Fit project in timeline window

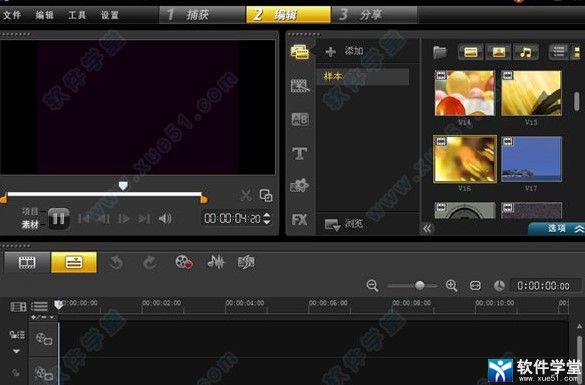point(475,286)
